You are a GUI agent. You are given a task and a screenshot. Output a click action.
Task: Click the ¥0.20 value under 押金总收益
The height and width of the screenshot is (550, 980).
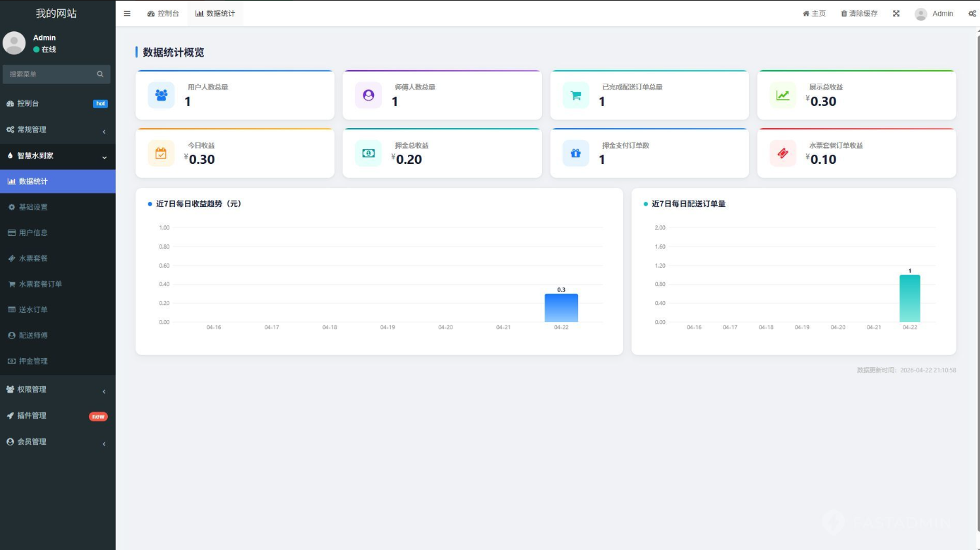pyautogui.click(x=407, y=159)
